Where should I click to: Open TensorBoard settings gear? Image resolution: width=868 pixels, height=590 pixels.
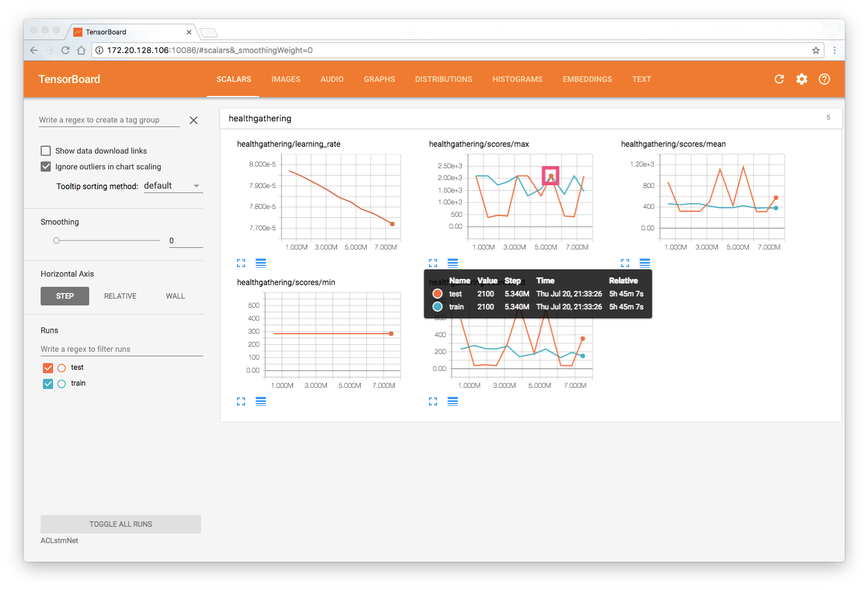pos(802,79)
